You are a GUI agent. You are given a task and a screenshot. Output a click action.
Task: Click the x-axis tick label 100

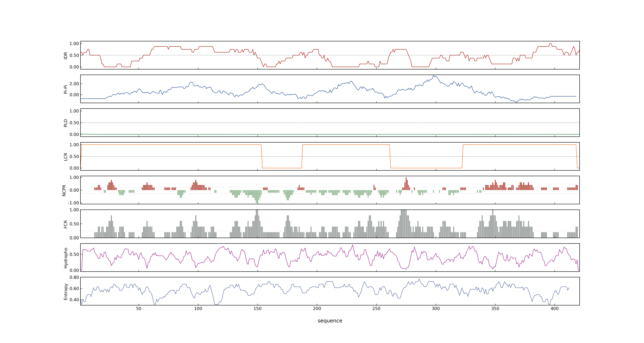(198, 308)
